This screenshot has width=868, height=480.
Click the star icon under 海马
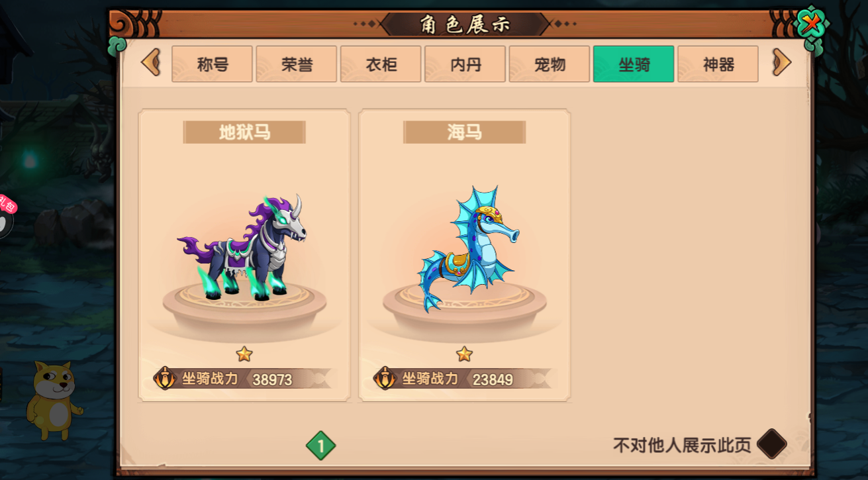click(x=464, y=354)
